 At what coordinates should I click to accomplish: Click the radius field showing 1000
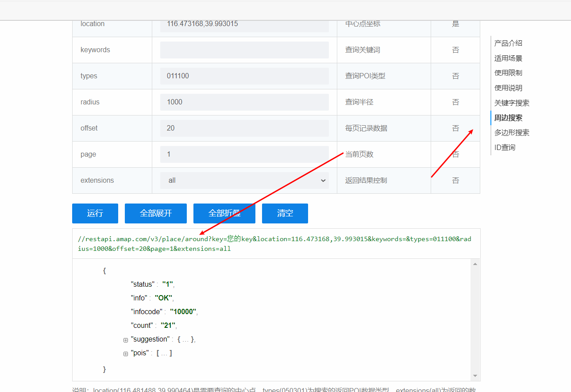tap(244, 102)
